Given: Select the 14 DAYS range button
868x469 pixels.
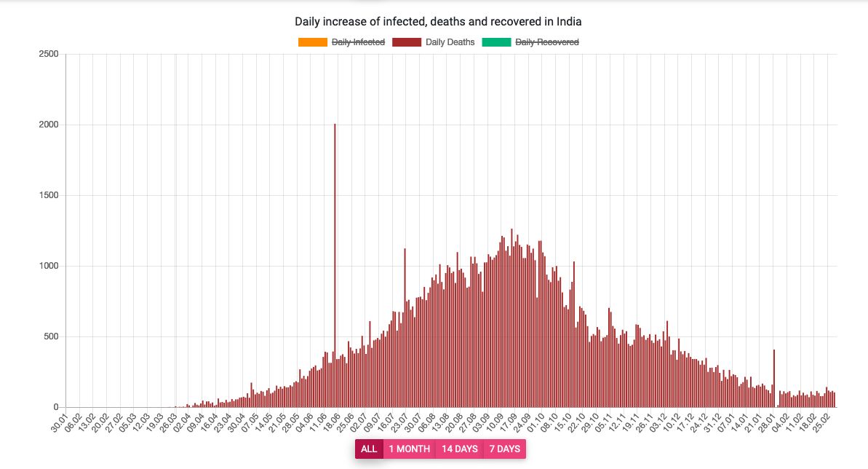Looking at the screenshot, I should pos(459,449).
